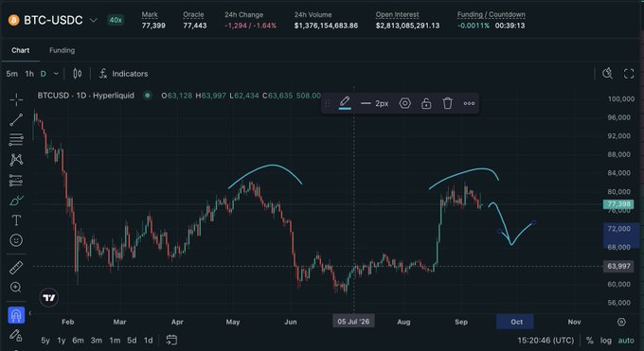This screenshot has height=351, width=644.
Task: Grab the floating toolbar drag handle
Action: (328, 103)
